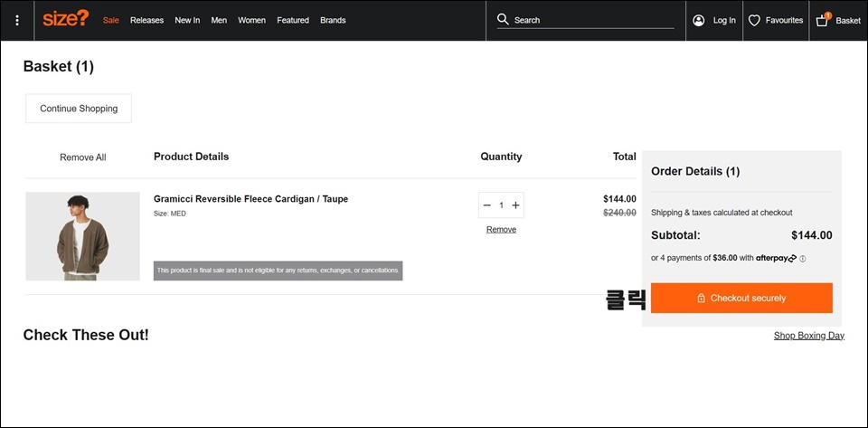Open the Shop Boxing Day link

(x=808, y=336)
